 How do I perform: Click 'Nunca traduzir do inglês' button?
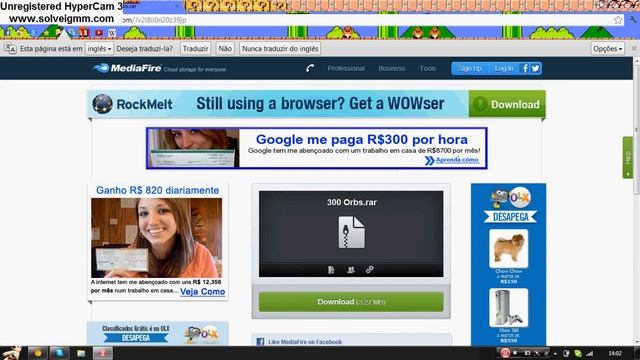[280, 49]
